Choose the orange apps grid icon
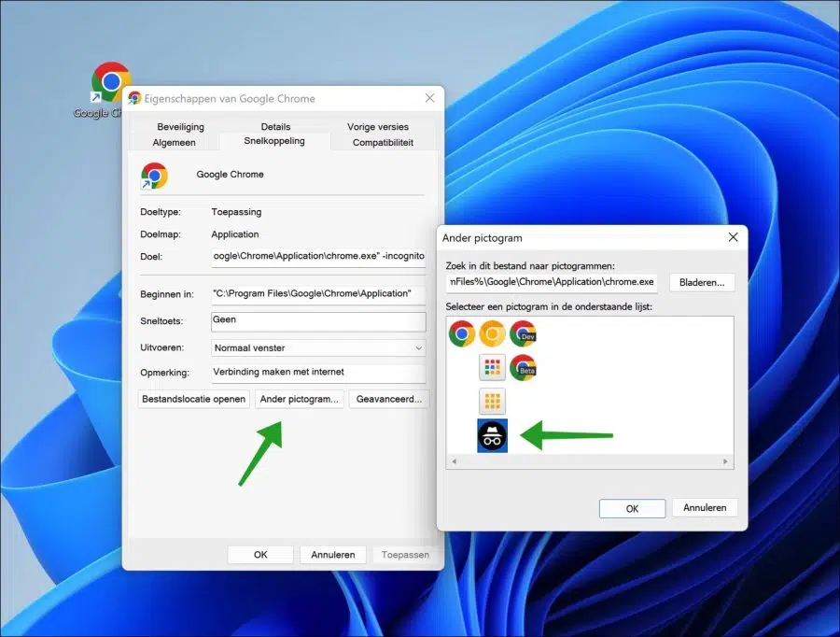This screenshot has width=840, height=637. [x=492, y=401]
